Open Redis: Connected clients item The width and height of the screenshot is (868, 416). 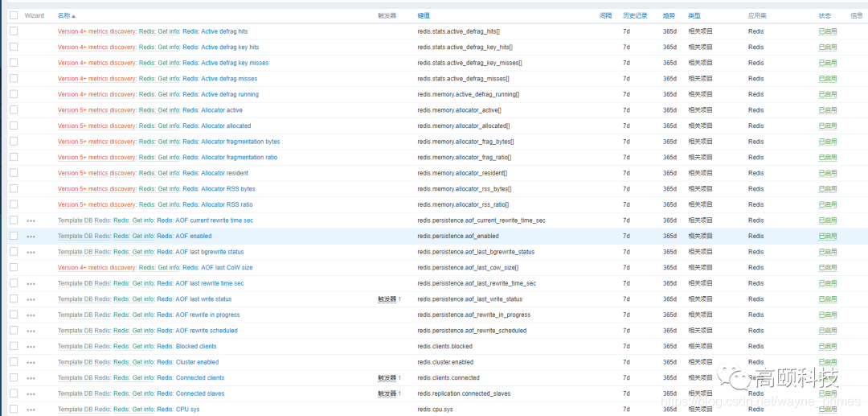click(x=190, y=377)
